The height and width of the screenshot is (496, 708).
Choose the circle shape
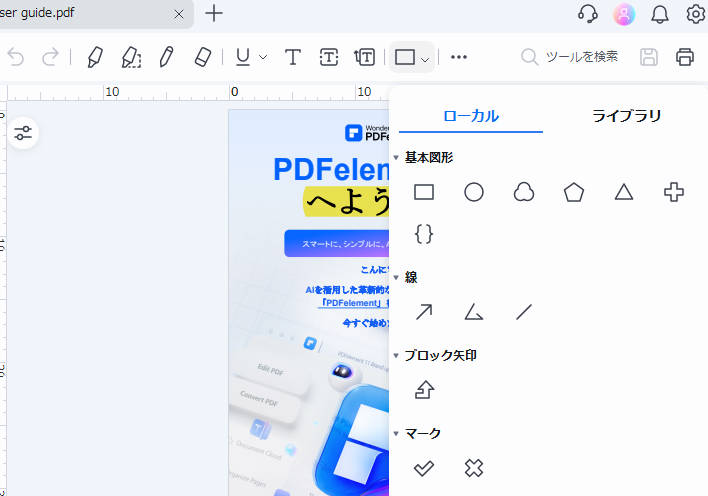pyautogui.click(x=474, y=192)
